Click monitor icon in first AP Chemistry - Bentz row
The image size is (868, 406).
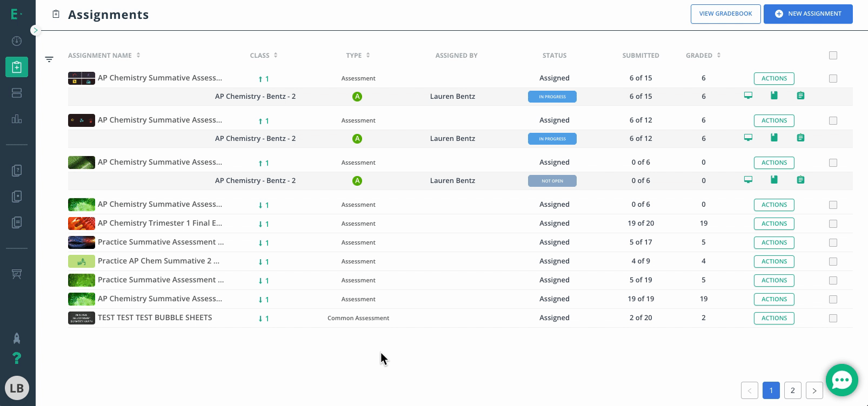[x=748, y=96]
